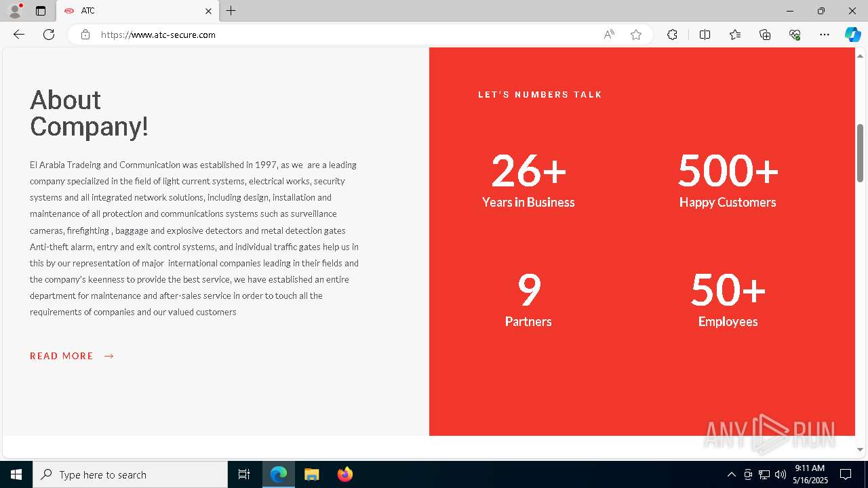
Task: Open the Windows Start menu
Action: point(16,474)
